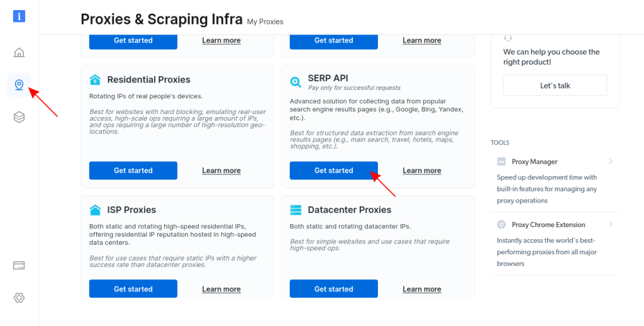Screen dimensions: 644x326
Task: Click the My Proxies breadcrumb label
Action: (x=265, y=21)
